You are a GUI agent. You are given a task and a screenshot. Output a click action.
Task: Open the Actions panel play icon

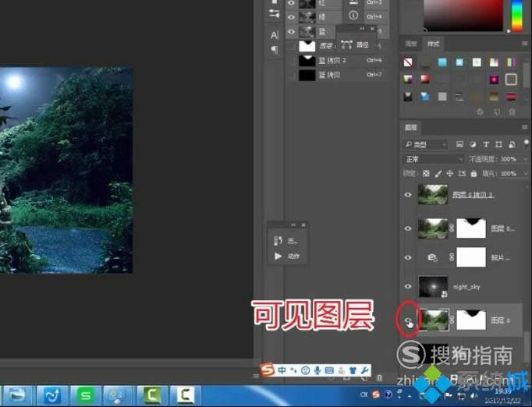coord(278,256)
